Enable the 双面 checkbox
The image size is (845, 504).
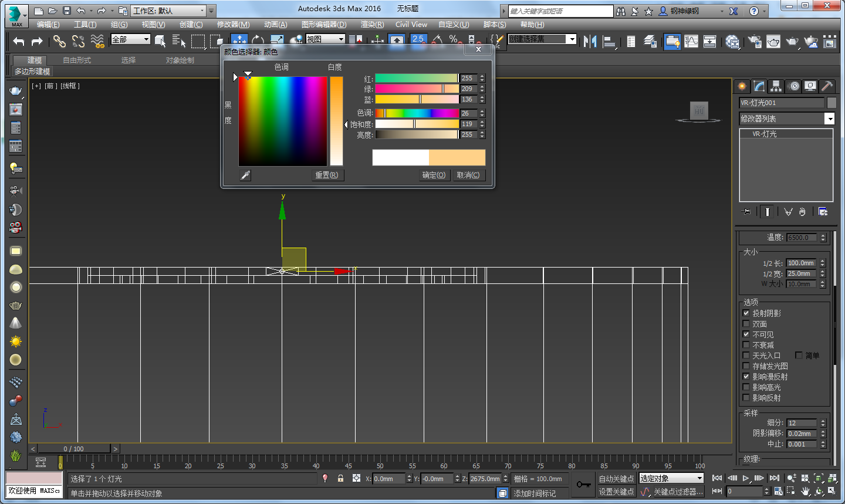[746, 324]
